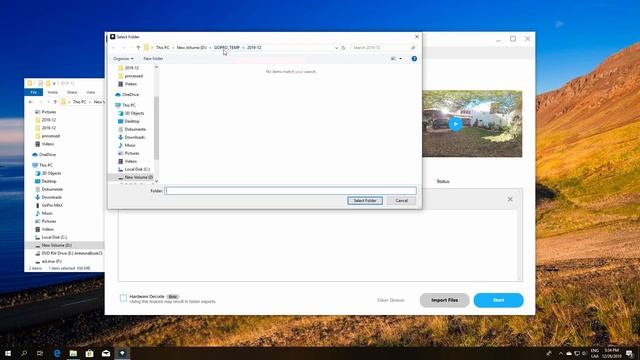Click the Search 2018-12 box in dialog
Viewport: 640px width, 360px height.
tap(383, 48)
